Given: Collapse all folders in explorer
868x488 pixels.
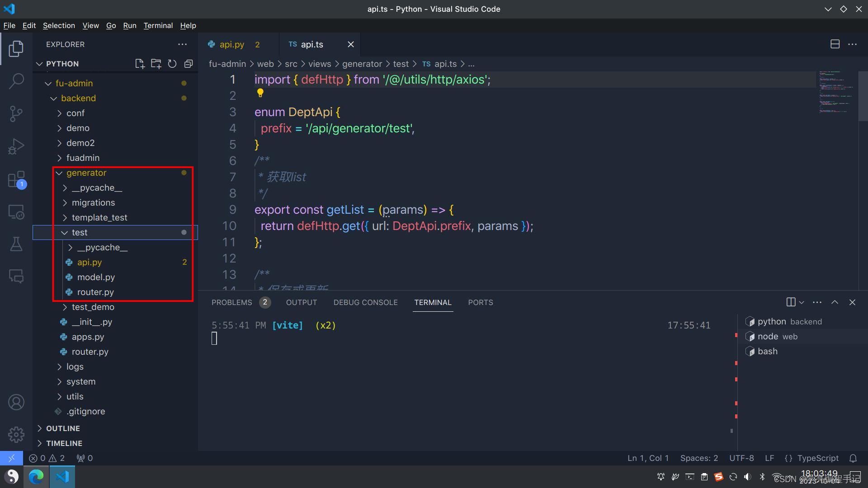Looking at the screenshot, I should tap(189, 64).
